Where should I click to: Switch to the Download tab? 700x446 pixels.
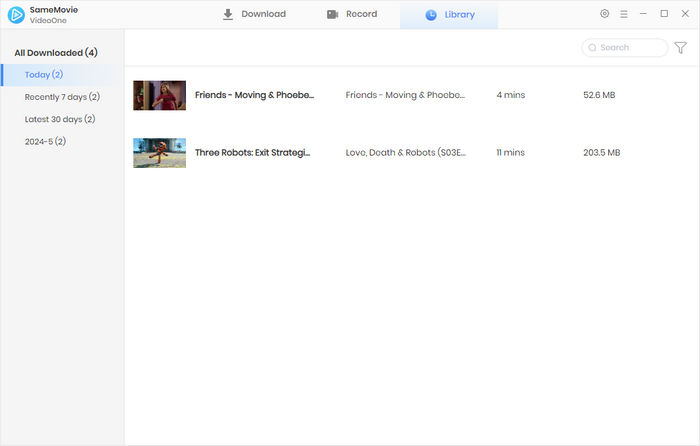point(254,14)
